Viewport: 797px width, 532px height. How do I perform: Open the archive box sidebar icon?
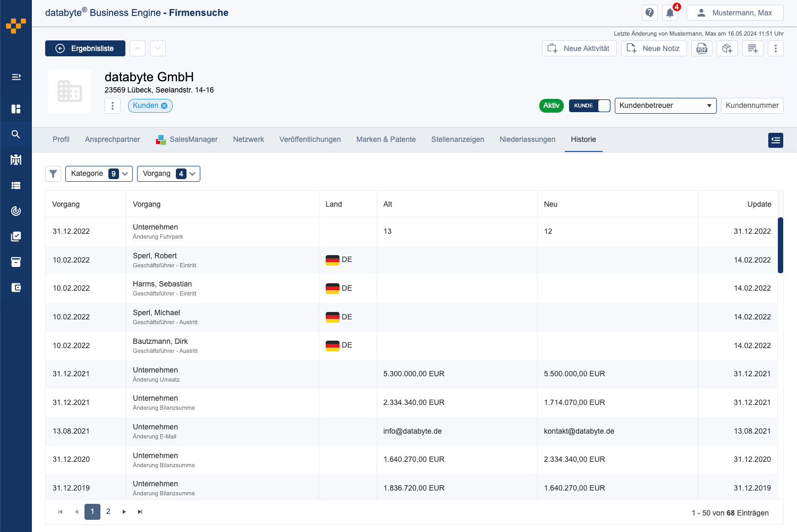(16, 262)
